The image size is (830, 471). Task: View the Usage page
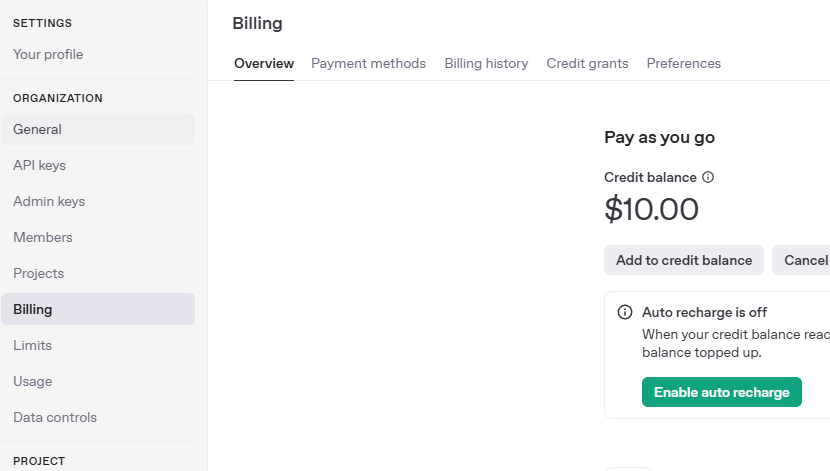tap(32, 381)
